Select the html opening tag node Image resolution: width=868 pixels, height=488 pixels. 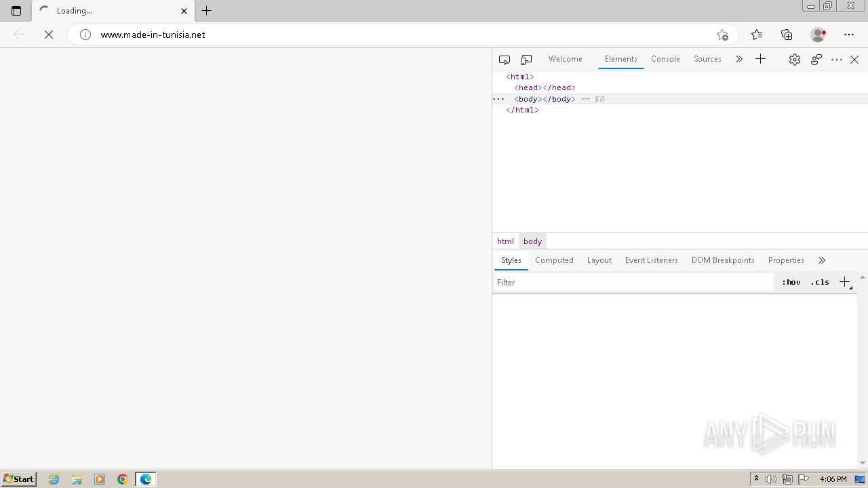tap(520, 77)
